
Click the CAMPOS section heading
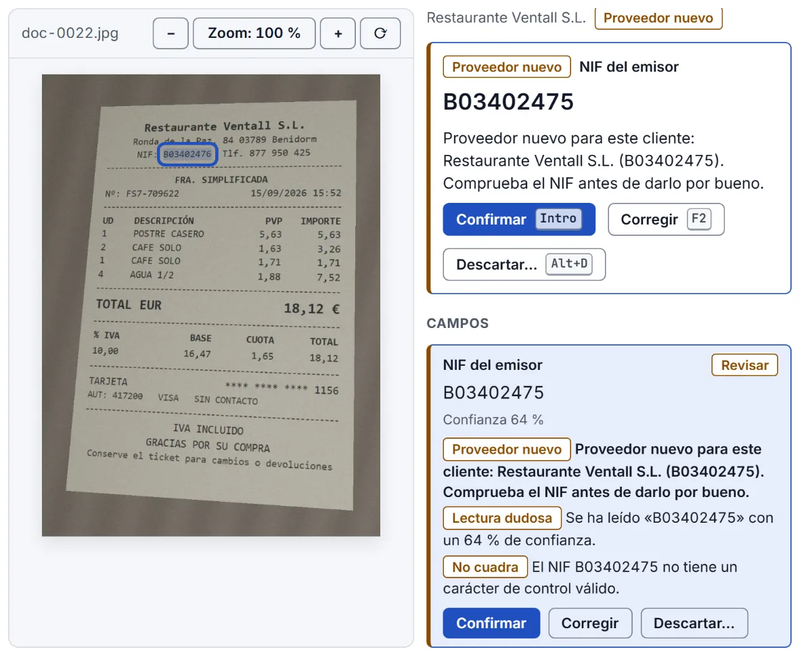(x=457, y=323)
